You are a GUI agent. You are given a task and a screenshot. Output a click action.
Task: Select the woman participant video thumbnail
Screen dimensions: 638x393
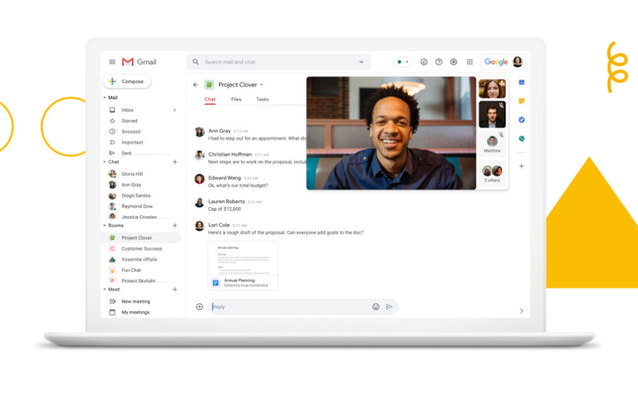492,89
